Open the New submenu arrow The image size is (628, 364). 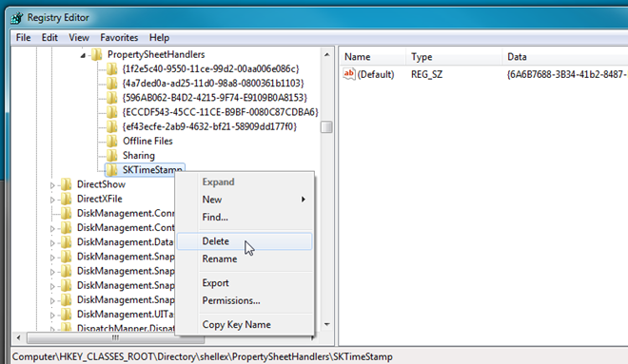[304, 200]
